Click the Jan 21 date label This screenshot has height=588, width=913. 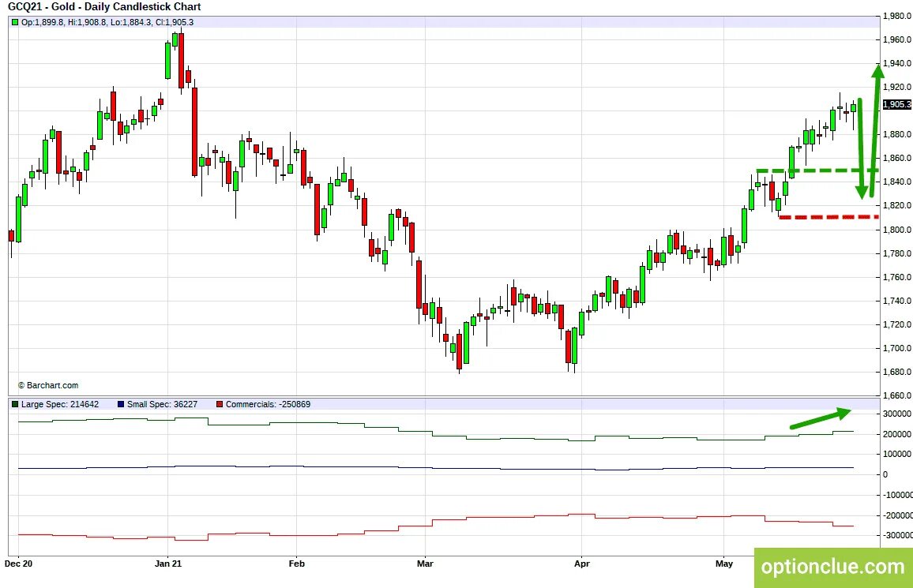[168, 564]
